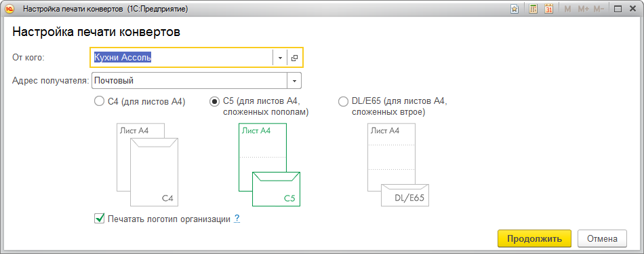
Task: Click the M+ memory add button
Action: click(583, 9)
